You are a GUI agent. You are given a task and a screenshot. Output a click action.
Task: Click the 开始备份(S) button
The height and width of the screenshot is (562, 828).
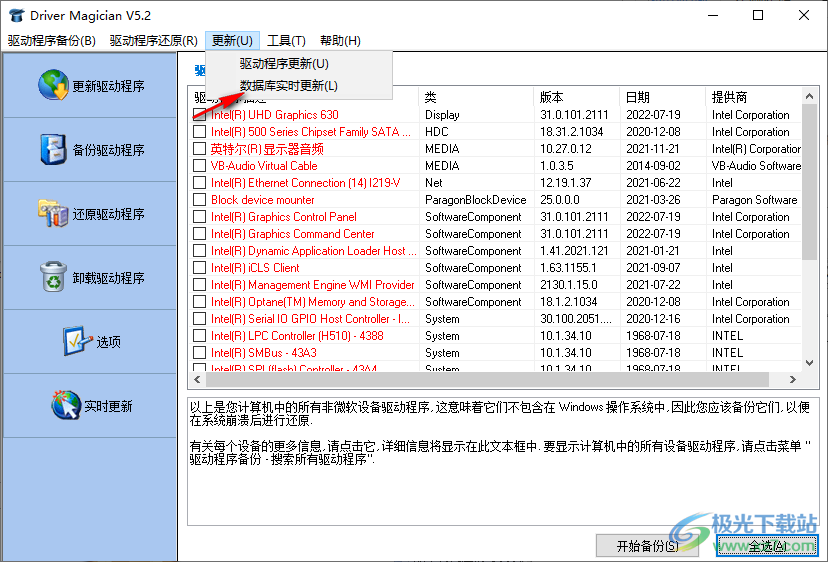(x=647, y=546)
